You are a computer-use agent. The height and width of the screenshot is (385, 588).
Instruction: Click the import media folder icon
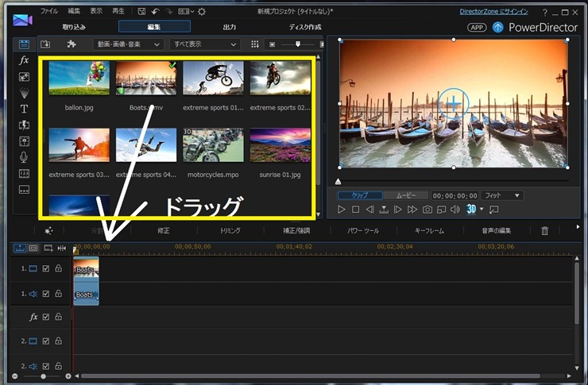pos(45,44)
